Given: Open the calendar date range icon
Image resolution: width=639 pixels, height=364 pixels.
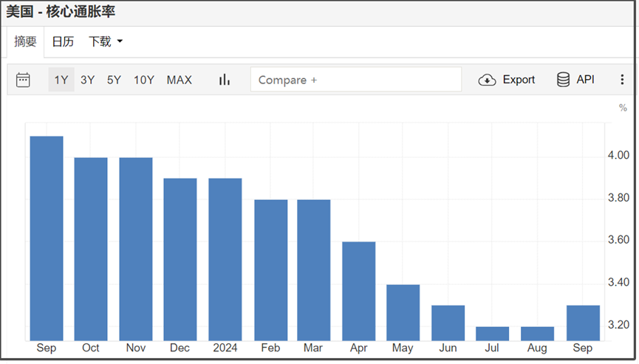Looking at the screenshot, I should tap(23, 80).
